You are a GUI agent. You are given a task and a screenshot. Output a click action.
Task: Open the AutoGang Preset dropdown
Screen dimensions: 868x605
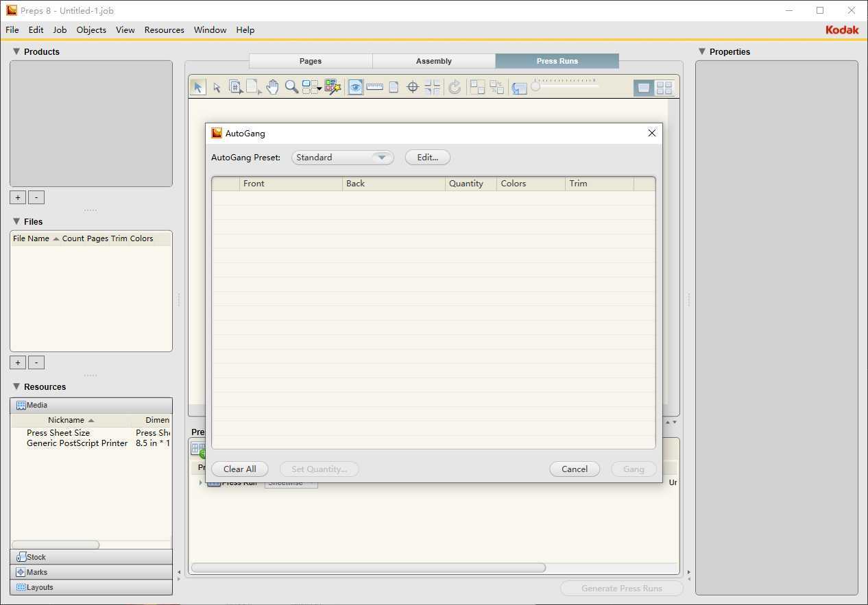(x=342, y=158)
